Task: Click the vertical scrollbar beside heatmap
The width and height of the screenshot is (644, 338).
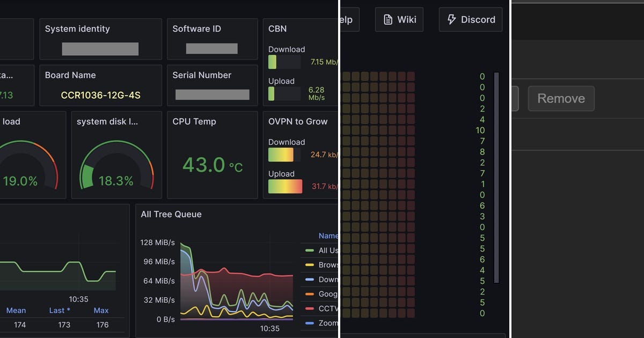Action: [x=496, y=178]
